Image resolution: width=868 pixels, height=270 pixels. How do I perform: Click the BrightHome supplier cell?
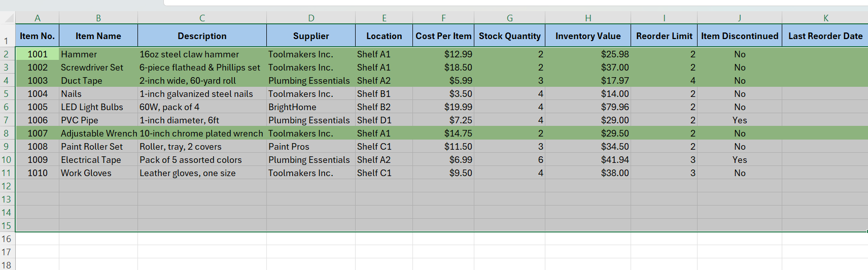tap(310, 107)
